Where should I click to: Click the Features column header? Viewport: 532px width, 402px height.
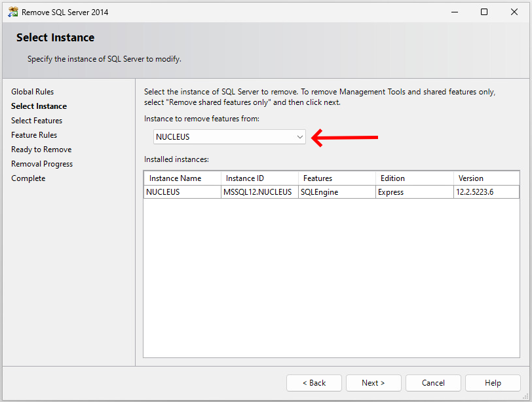pos(318,178)
